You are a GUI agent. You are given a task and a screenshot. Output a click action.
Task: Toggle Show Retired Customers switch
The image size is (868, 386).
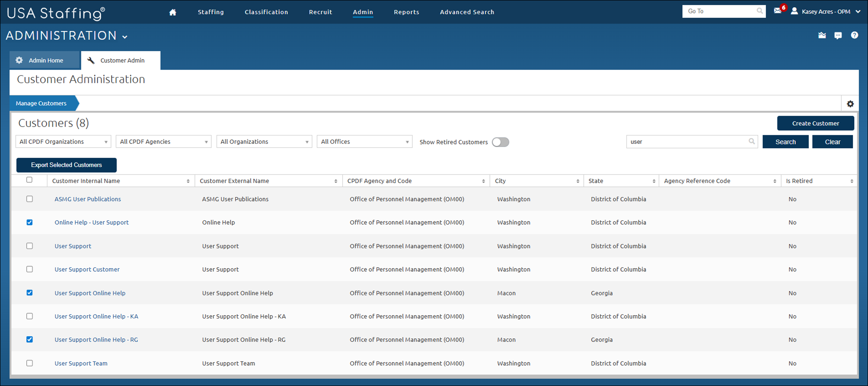pyautogui.click(x=500, y=142)
